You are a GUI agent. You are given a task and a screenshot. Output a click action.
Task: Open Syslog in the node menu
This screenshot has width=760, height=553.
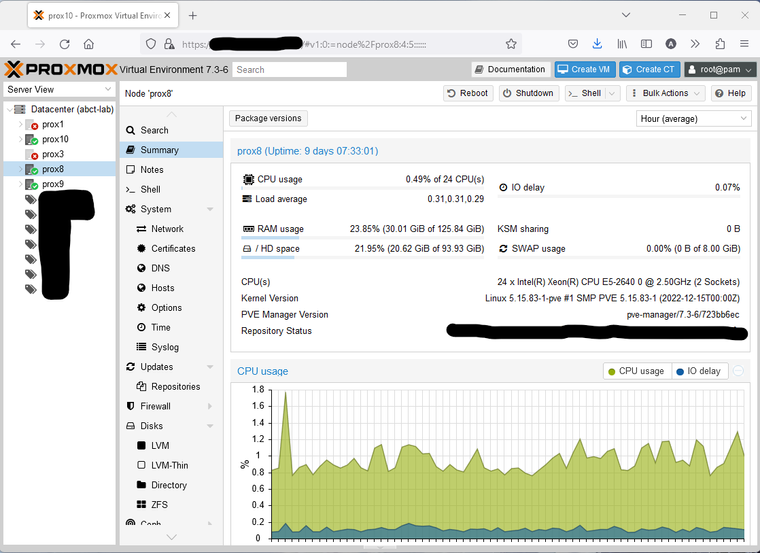(x=165, y=347)
